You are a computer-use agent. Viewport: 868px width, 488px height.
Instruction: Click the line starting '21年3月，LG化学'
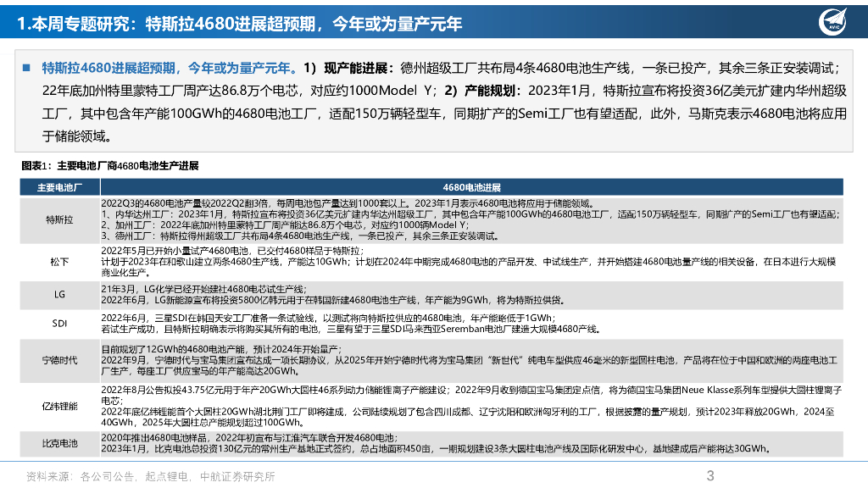203,290
